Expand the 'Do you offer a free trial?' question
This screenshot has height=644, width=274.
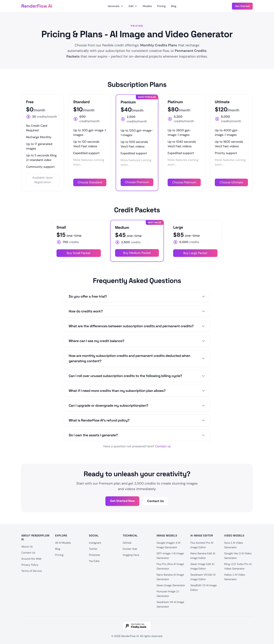point(137,297)
